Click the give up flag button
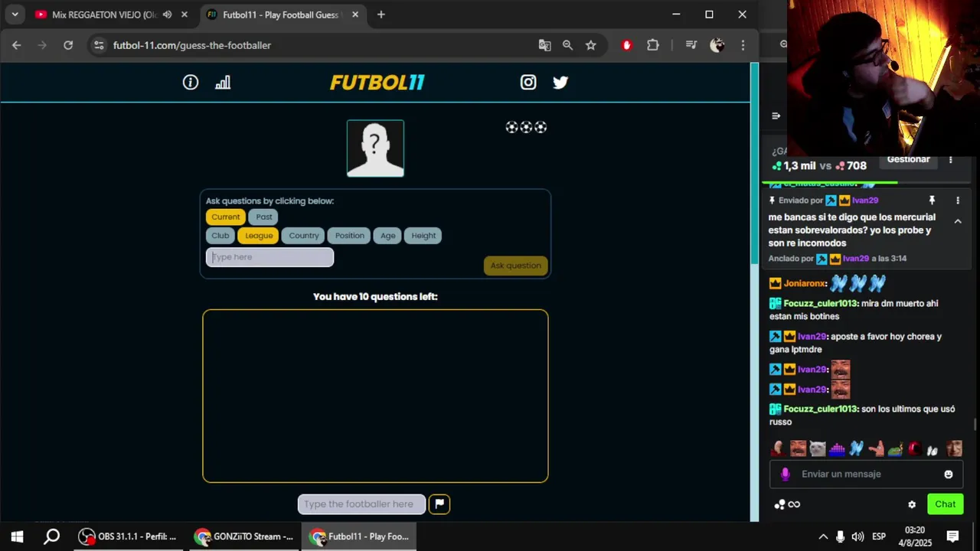The image size is (980, 551). click(439, 504)
